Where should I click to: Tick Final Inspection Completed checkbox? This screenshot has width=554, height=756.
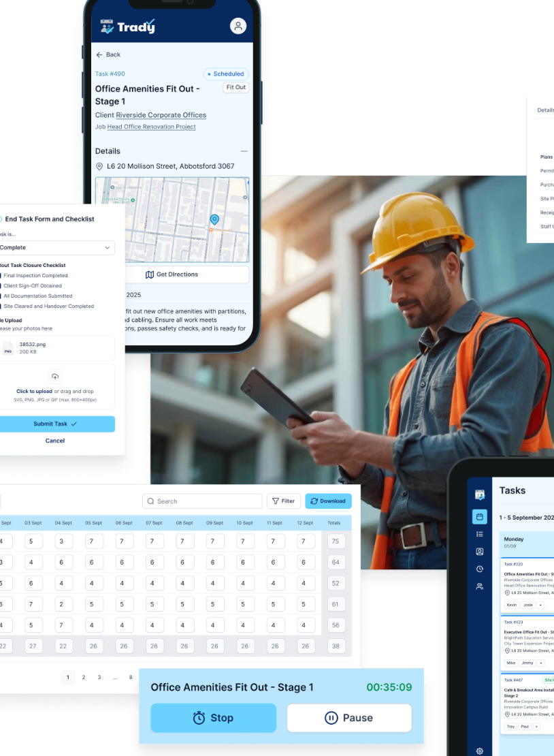(x=1, y=276)
